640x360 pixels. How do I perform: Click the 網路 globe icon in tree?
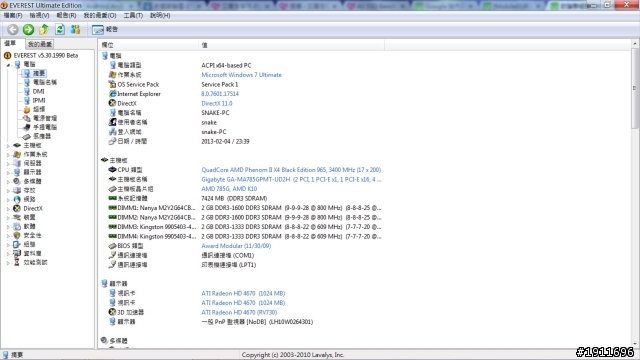click(x=17, y=199)
